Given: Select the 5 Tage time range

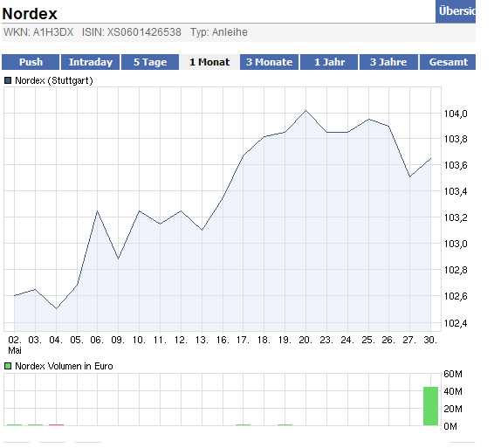Looking at the screenshot, I should coord(150,62).
